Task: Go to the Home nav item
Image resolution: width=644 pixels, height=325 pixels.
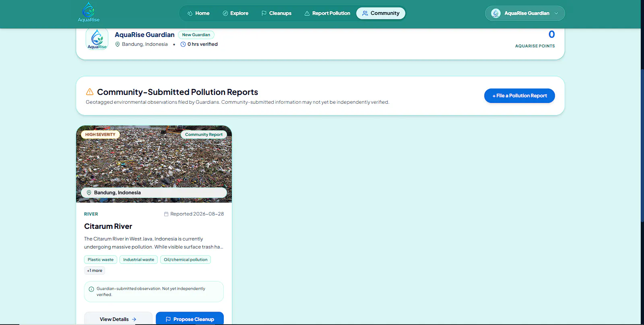Action: tap(198, 13)
